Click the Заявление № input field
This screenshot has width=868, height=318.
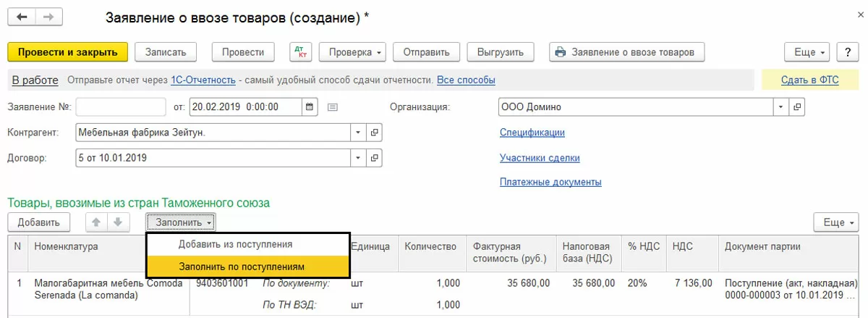(121, 107)
